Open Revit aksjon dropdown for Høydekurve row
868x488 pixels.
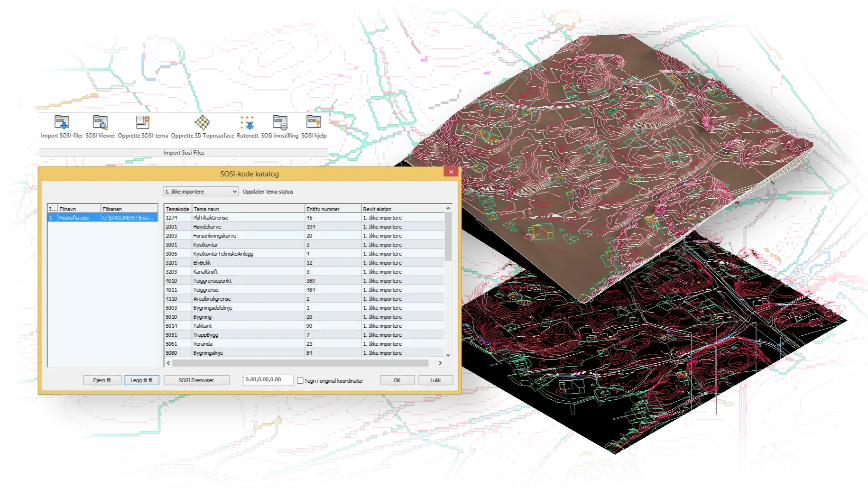point(404,226)
